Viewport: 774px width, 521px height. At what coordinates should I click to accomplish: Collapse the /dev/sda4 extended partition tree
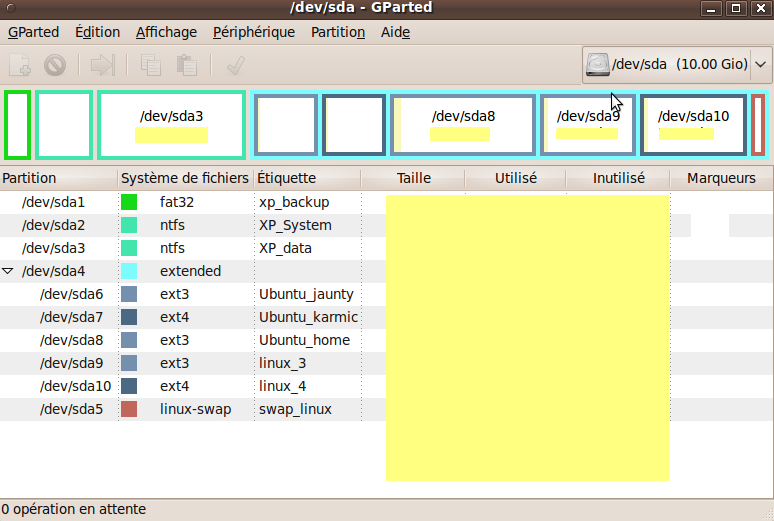coord(7,271)
